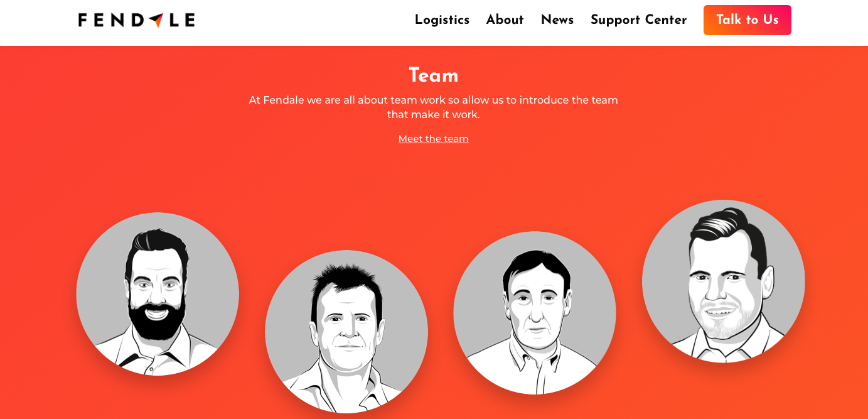This screenshot has height=419, width=868.
Task: Open the older man with button-down collar portrait
Action: 535,313
